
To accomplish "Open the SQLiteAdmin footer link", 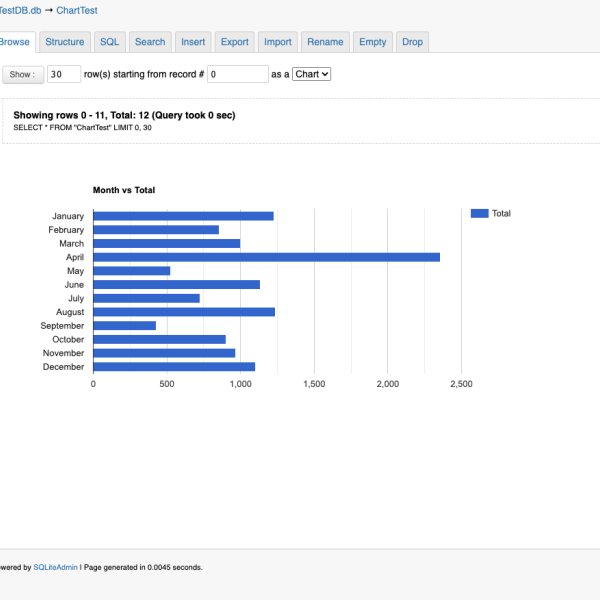I will click(54, 567).
